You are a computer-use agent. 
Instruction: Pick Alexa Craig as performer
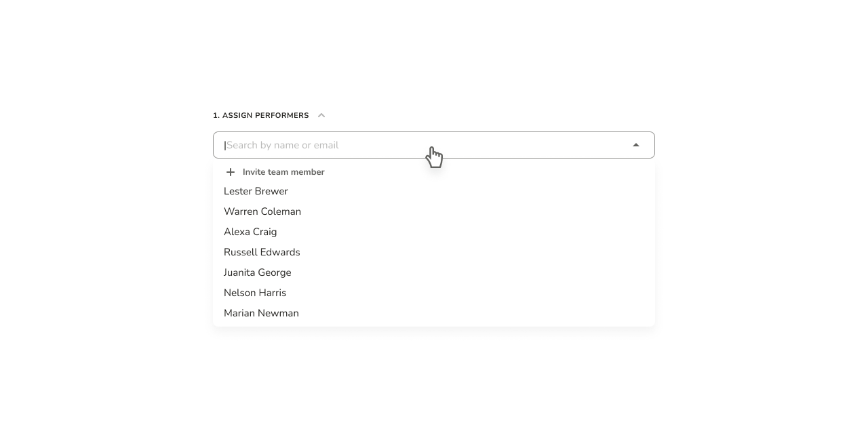tap(434, 232)
